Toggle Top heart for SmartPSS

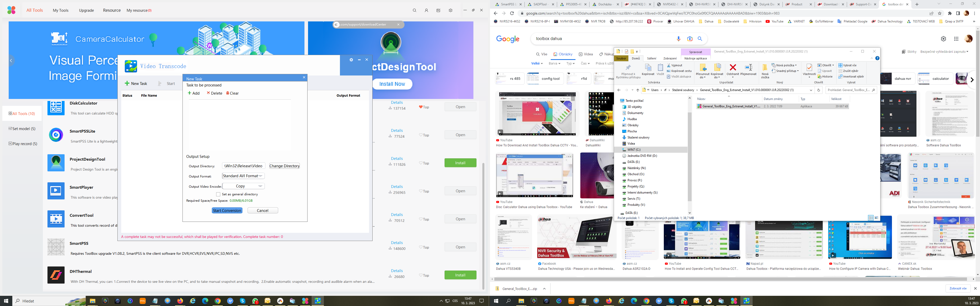click(421, 247)
